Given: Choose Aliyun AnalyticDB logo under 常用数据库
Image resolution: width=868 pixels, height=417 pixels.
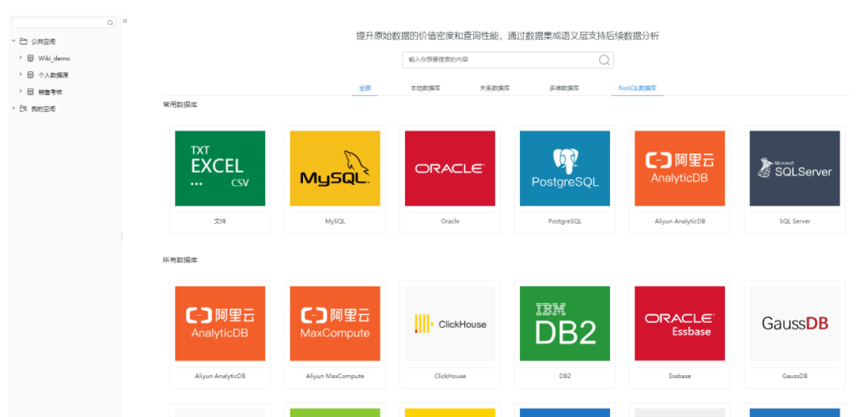Looking at the screenshot, I should [x=680, y=169].
